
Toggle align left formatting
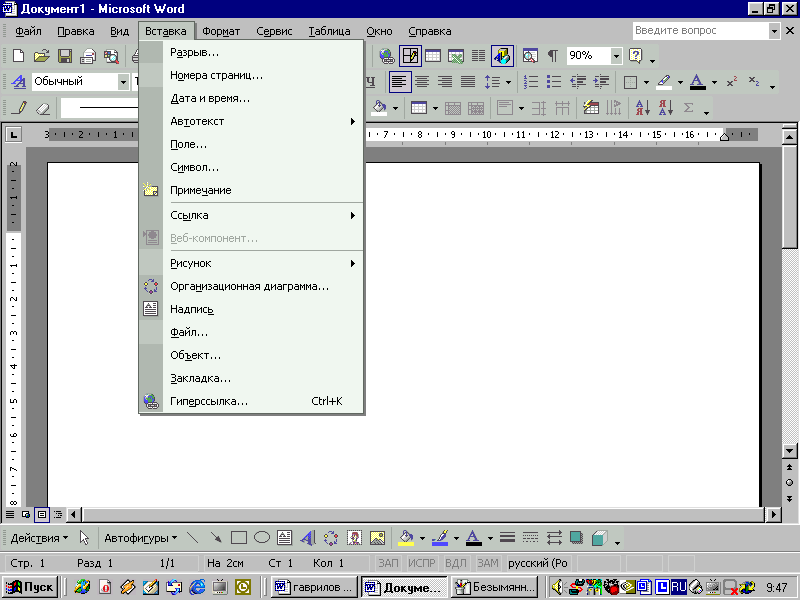pyautogui.click(x=399, y=82)
